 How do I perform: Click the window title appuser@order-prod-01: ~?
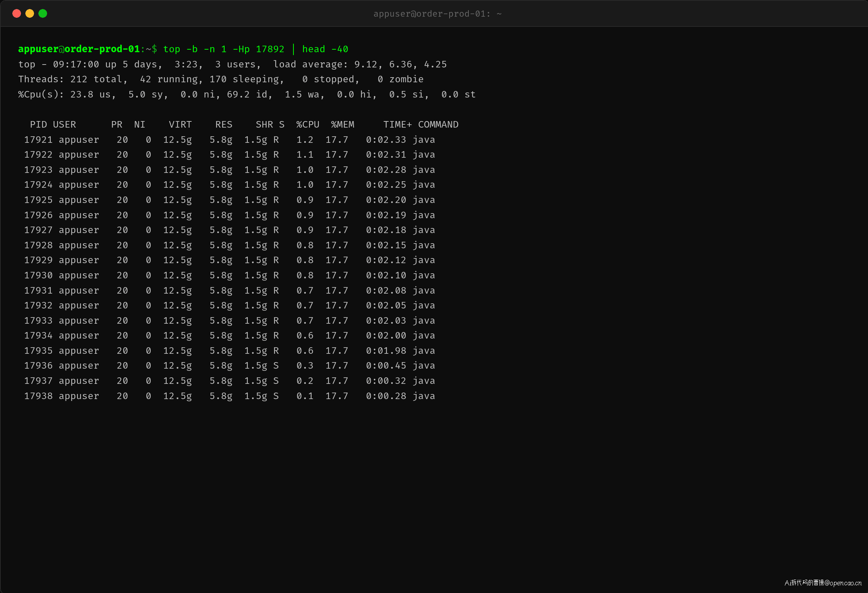[x=437, y=14]
